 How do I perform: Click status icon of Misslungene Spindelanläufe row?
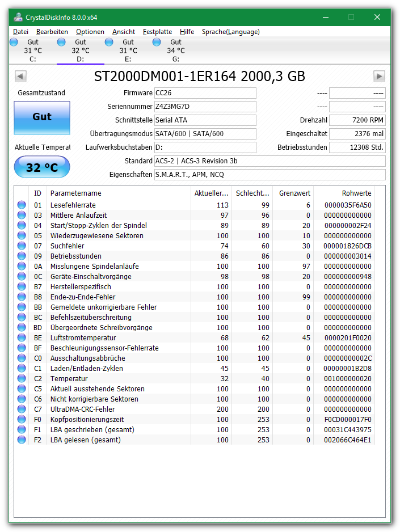point(22,265)
